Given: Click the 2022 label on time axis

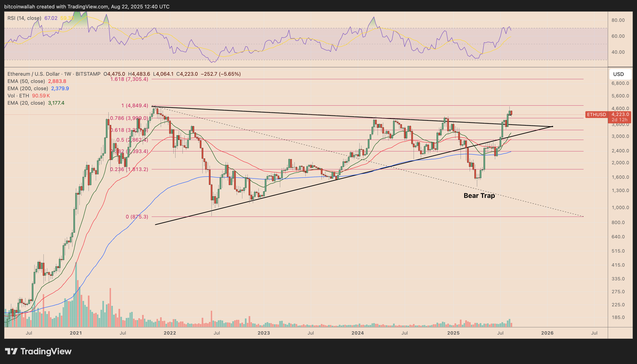Looking at the screenshot, I should tap(170, 333).
